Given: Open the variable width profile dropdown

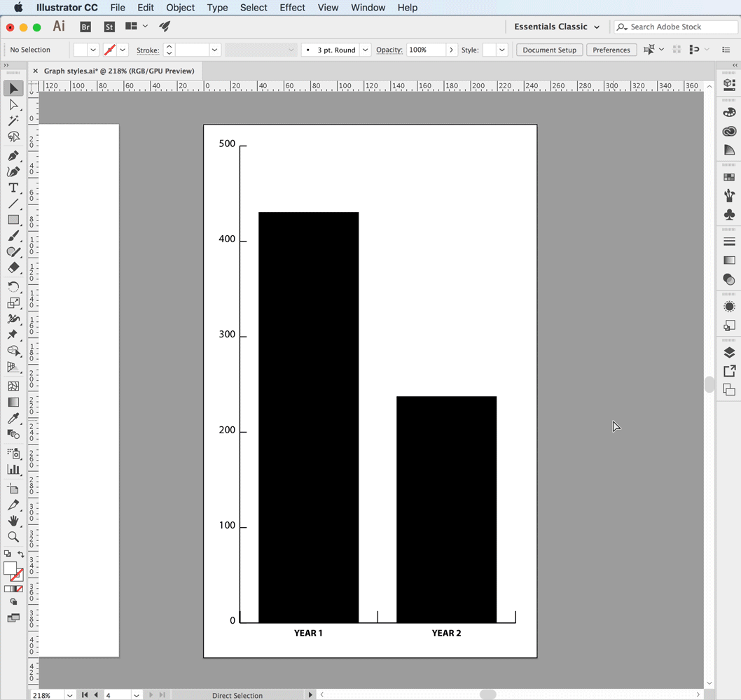Looking at the screenshot, I should coord(293,50).
